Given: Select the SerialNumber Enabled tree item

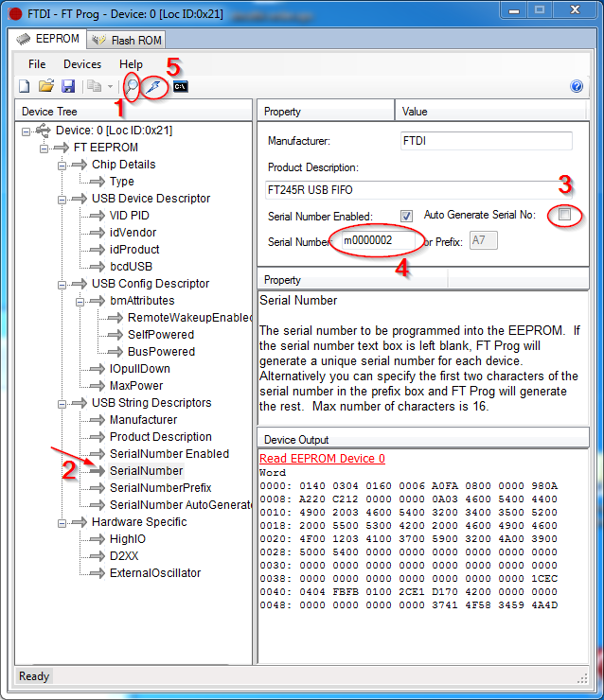Looking at the screenshot, I should 169,453.
